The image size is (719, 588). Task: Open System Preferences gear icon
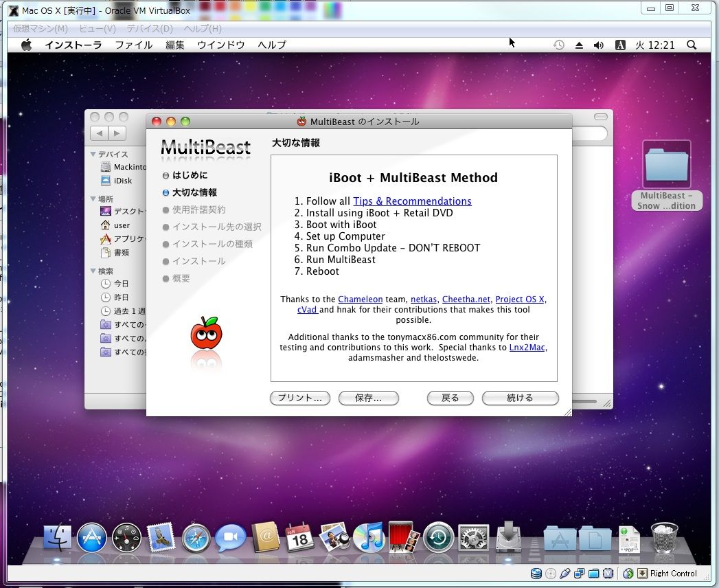(474, 538)
